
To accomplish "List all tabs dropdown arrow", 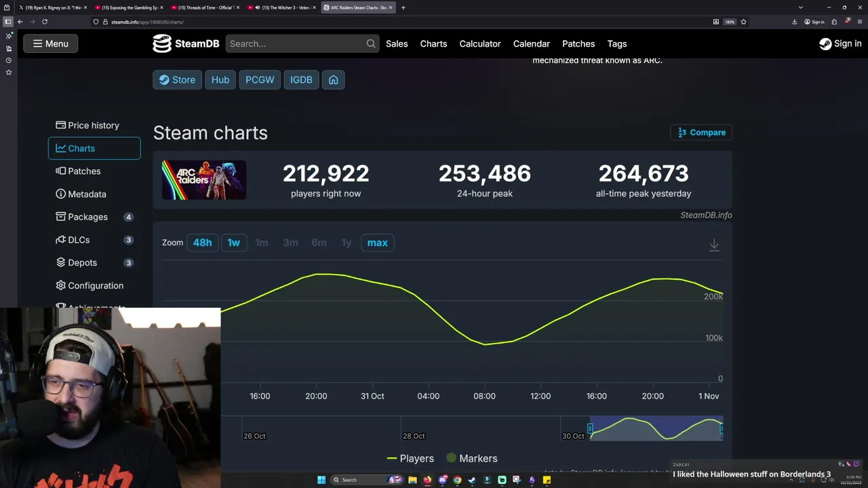I will (801, 7).
